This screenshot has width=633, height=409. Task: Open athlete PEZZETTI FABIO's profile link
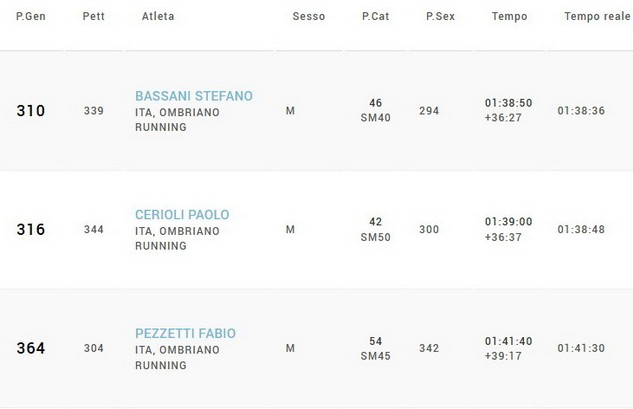point(185,333)
